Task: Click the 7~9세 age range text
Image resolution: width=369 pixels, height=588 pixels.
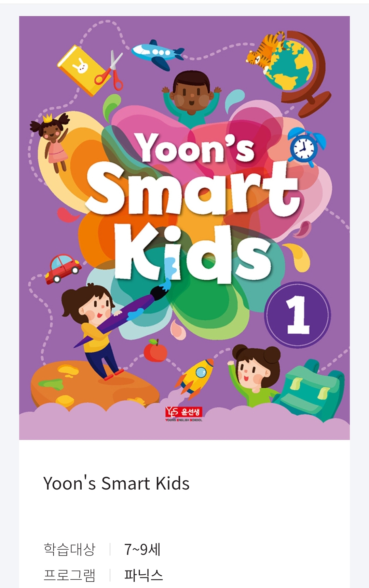Action: pos(142,549)
